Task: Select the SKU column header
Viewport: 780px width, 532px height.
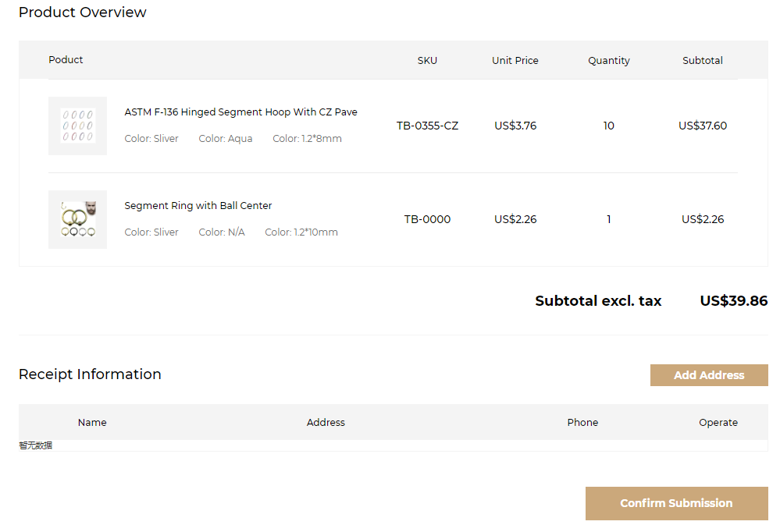Action: [x=427, y=60]
